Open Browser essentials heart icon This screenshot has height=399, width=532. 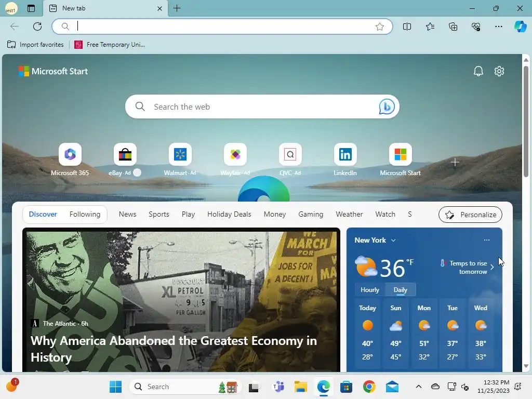476,26
